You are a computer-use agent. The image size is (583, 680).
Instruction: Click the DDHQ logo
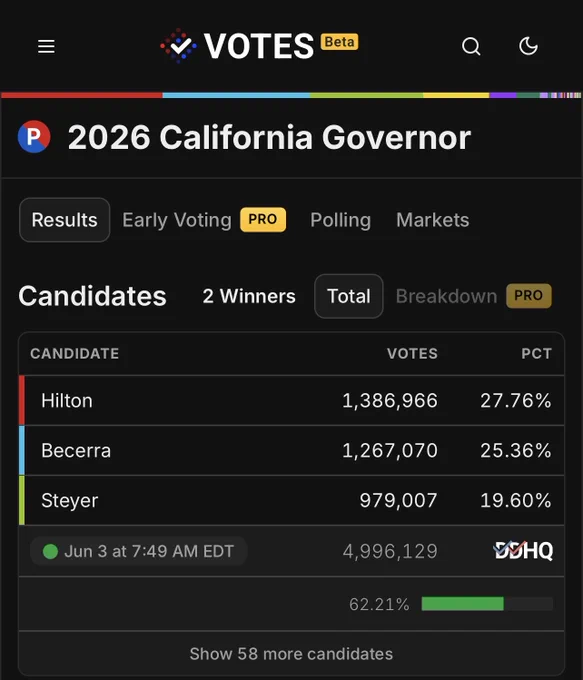[x=523, y=551]
